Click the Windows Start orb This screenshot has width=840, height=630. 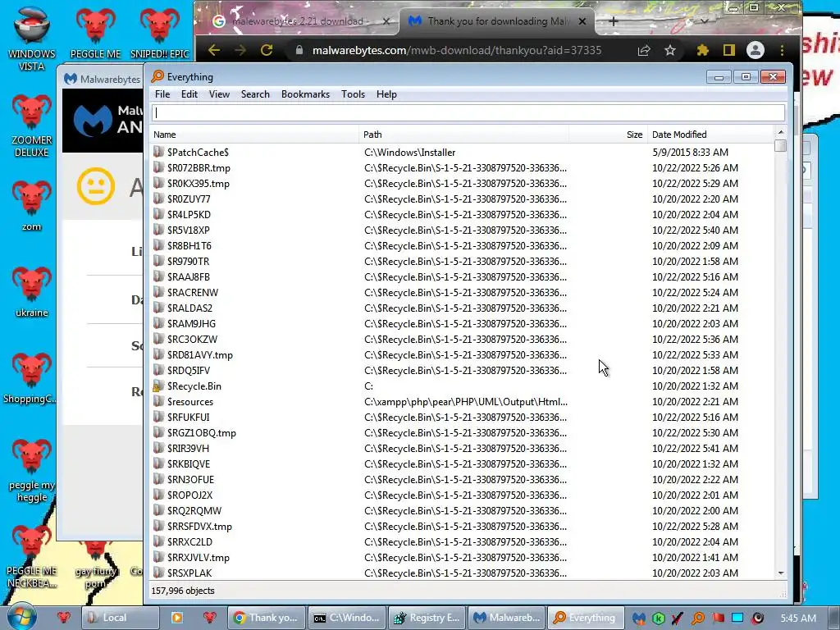pos(21,616)
